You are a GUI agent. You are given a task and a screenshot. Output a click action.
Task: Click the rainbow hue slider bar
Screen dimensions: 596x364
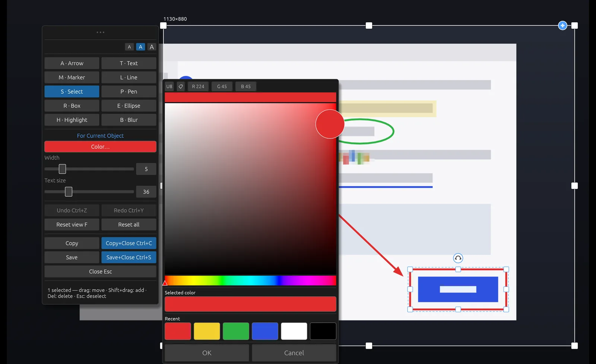[250, 281]
